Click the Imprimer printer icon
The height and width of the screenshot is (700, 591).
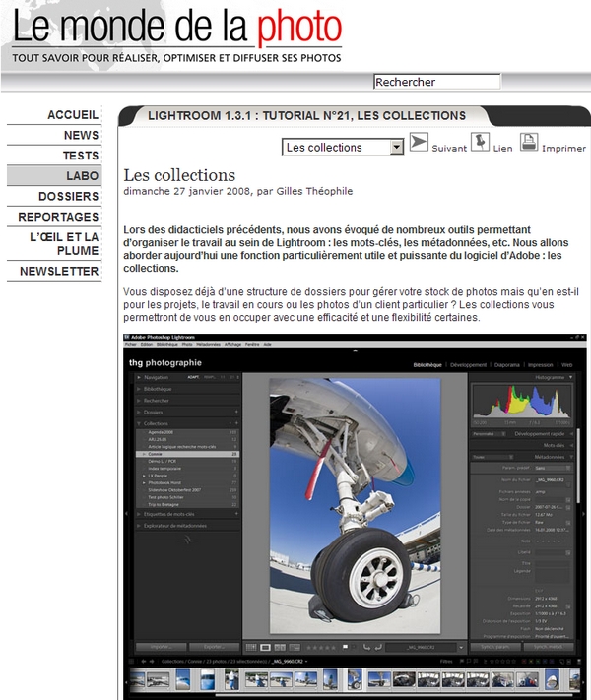click(529, 143)
